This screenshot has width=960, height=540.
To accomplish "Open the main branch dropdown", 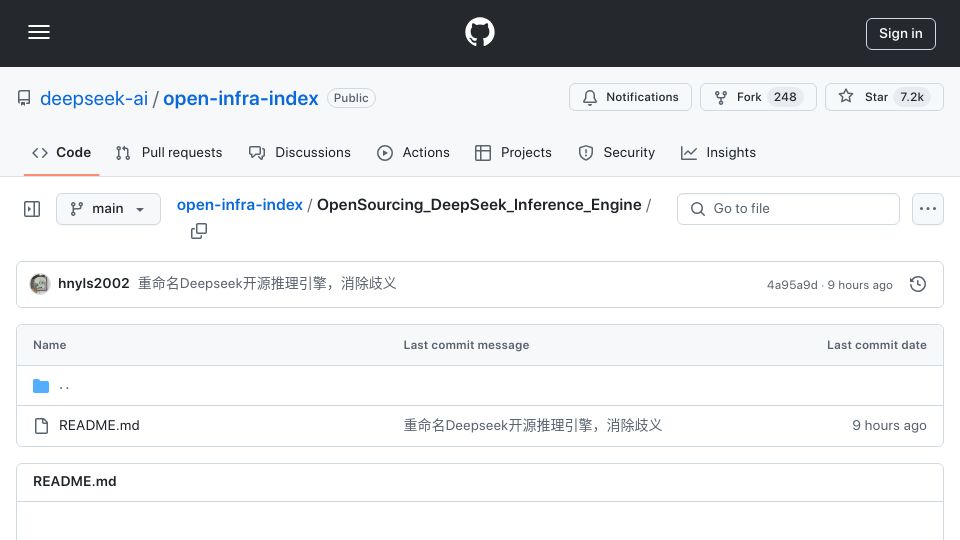I will click(108, 209).
